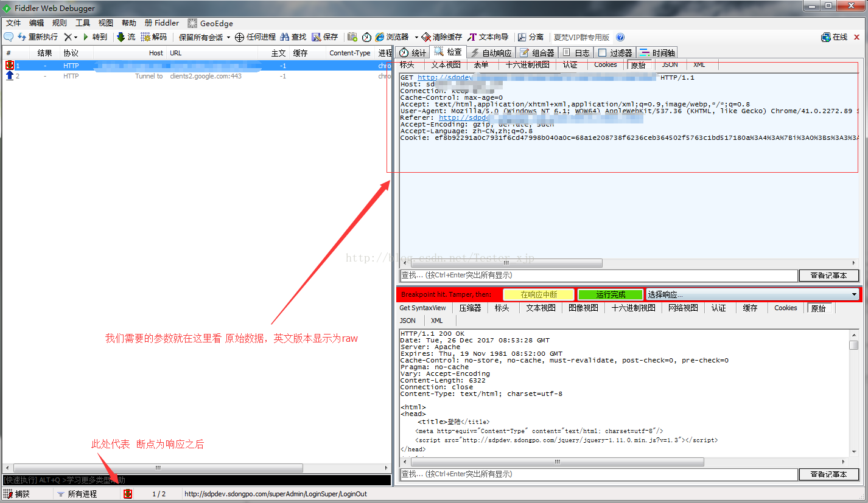Switch to the 组合器 composer tab
Image resolution: width=868 pixels, height=503 pixels.
point(536,53)
